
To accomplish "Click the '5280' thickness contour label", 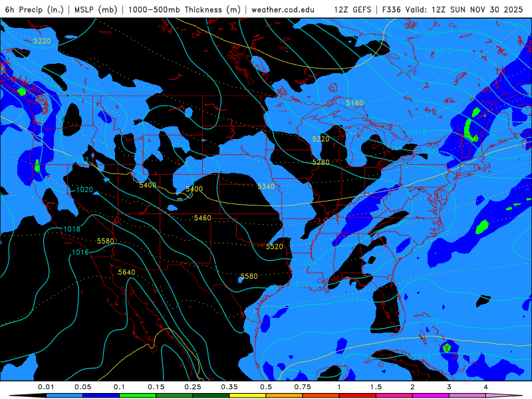I will tap(321, 162).
